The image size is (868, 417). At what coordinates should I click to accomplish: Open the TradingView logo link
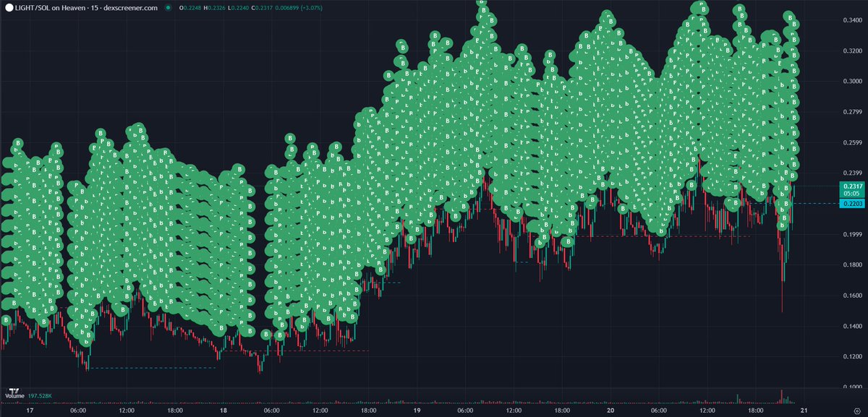[x=12, y=390]
